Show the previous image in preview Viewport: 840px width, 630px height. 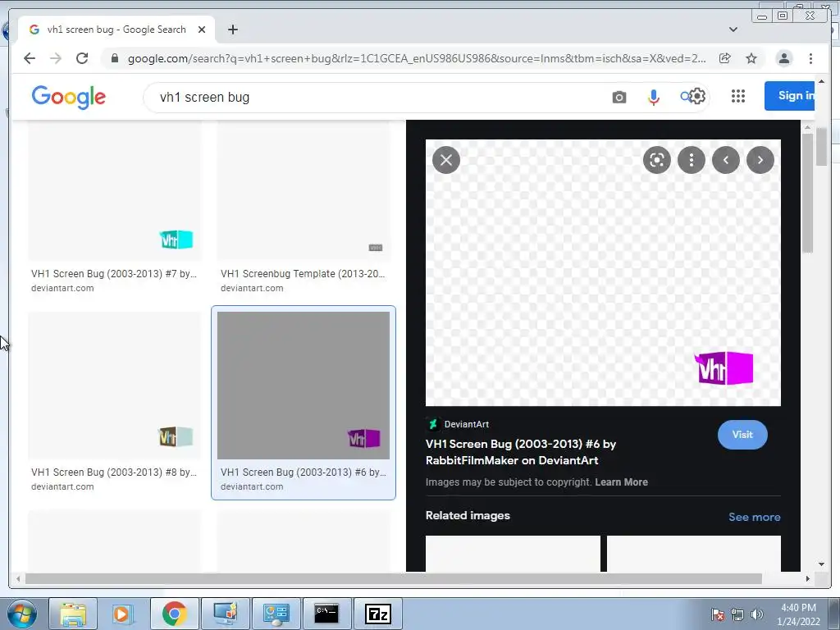[x=726, y=160]
